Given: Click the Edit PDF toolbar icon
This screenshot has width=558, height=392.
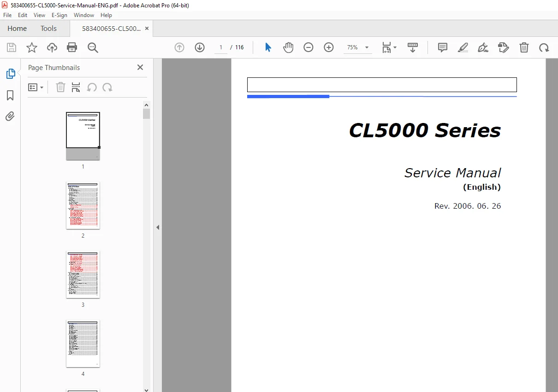Looking at the screenshot, I should 504,47.
